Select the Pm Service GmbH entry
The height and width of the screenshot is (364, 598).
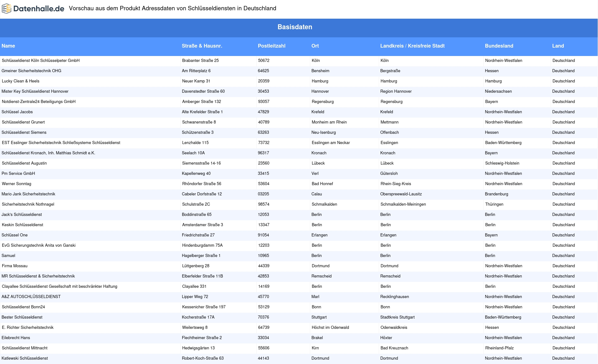coord(18,174)
